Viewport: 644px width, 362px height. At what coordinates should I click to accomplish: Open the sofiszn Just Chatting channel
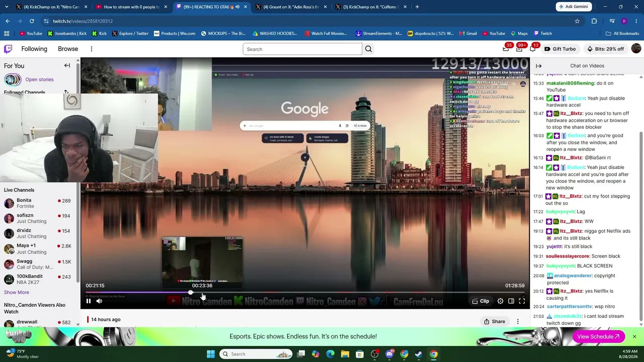pos(38,218)
